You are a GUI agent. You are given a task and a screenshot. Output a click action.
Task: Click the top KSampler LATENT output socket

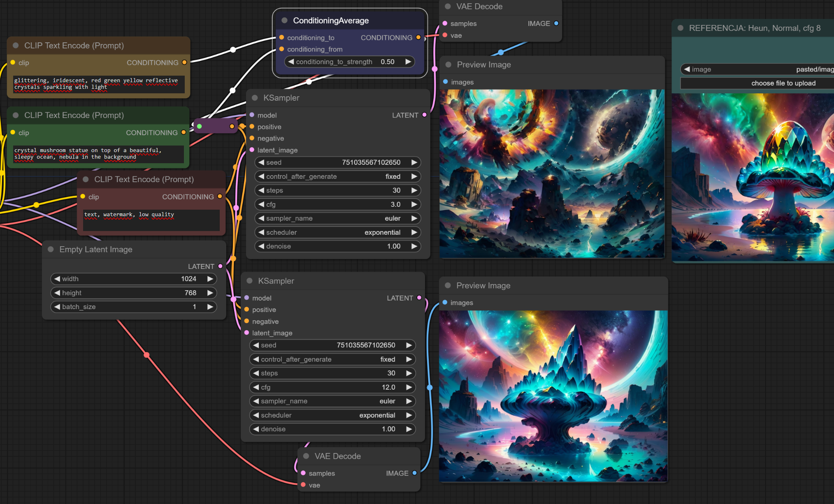[x=425, y=115]
